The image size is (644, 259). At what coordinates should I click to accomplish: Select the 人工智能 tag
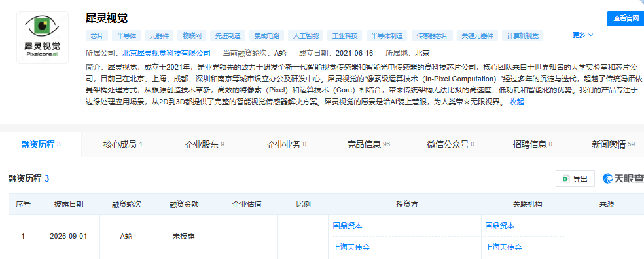(x=306, y=35)
